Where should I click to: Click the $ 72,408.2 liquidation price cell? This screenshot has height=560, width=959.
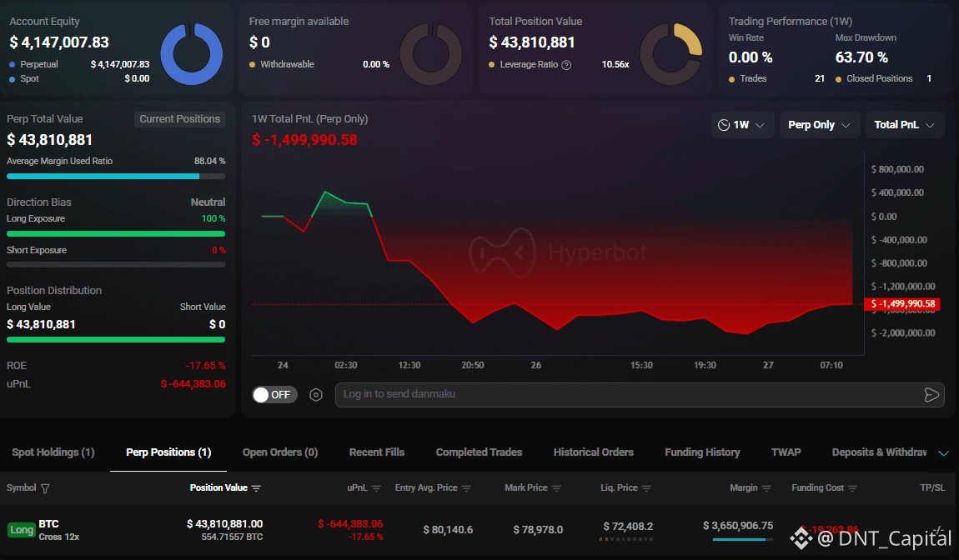point(628,526)
